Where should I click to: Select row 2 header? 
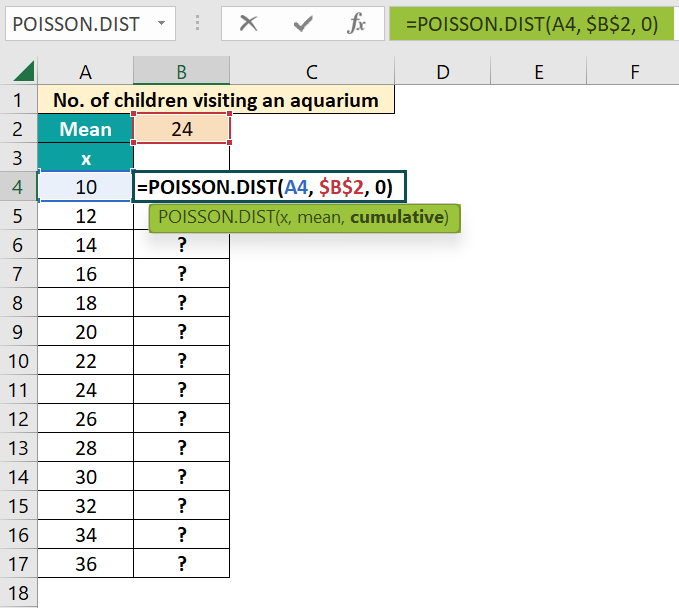pos(18,129)
